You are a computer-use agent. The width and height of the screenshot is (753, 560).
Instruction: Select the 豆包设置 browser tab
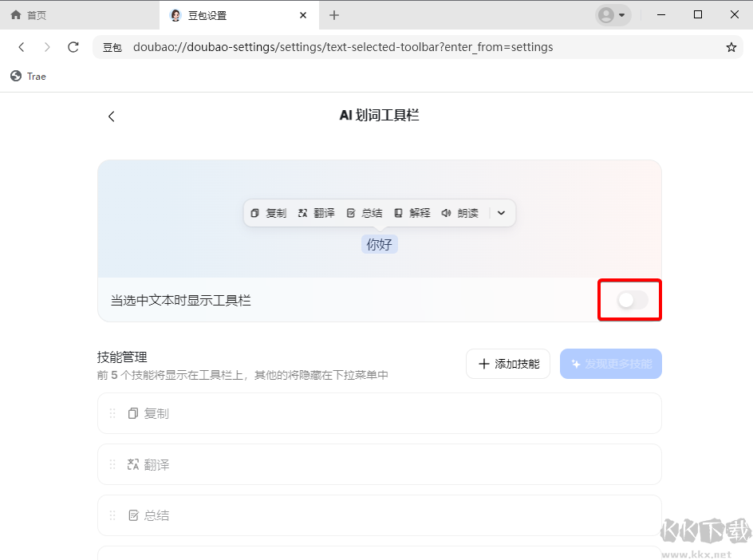click(x=206, y=15)
